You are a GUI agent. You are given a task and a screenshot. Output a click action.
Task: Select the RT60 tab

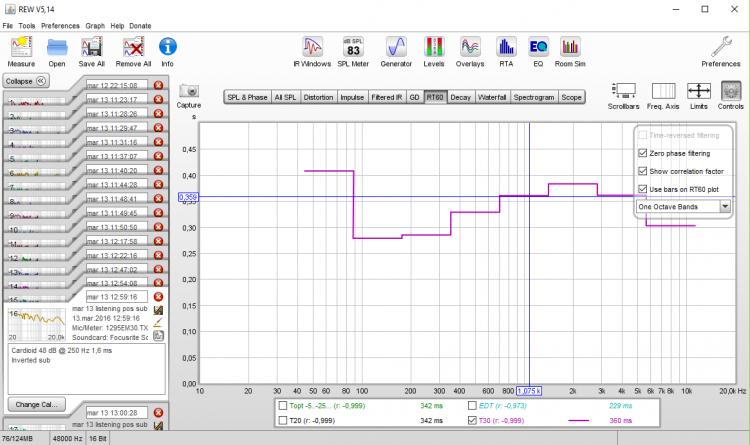point(435,97)
